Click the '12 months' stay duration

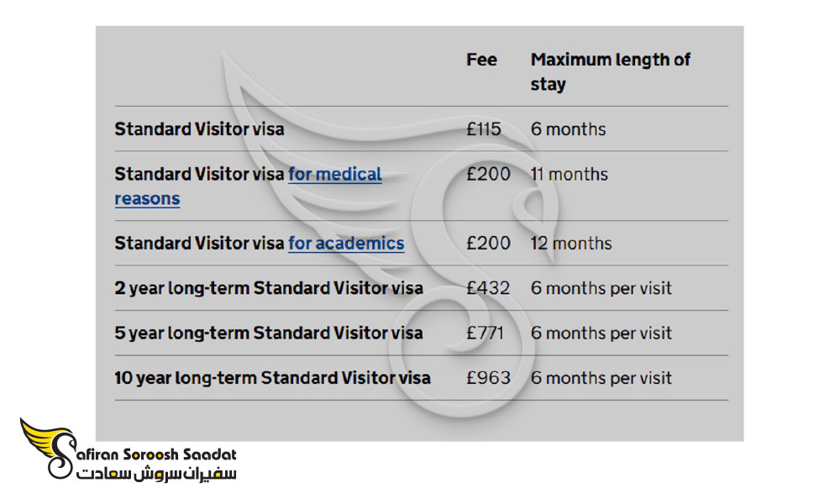571,243
